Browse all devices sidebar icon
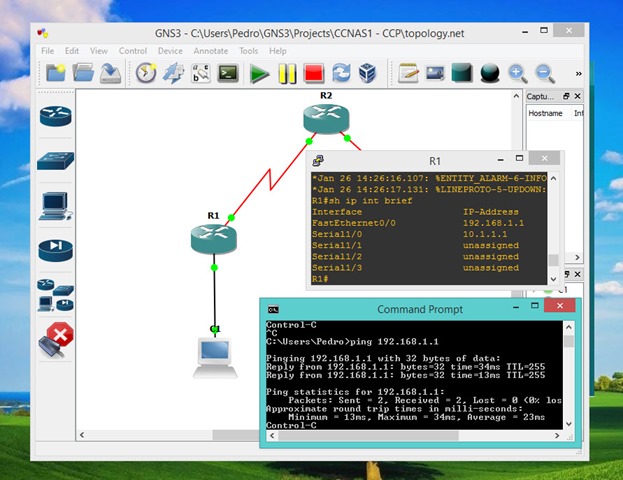The width and height of the screenshot is (623, 480). 56,295
